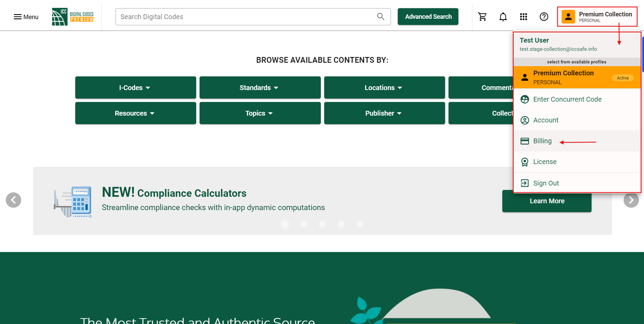The width and height of the screenshot is (644, 324).
Task: Open Billing from profile menu
Action: [577, 141]
